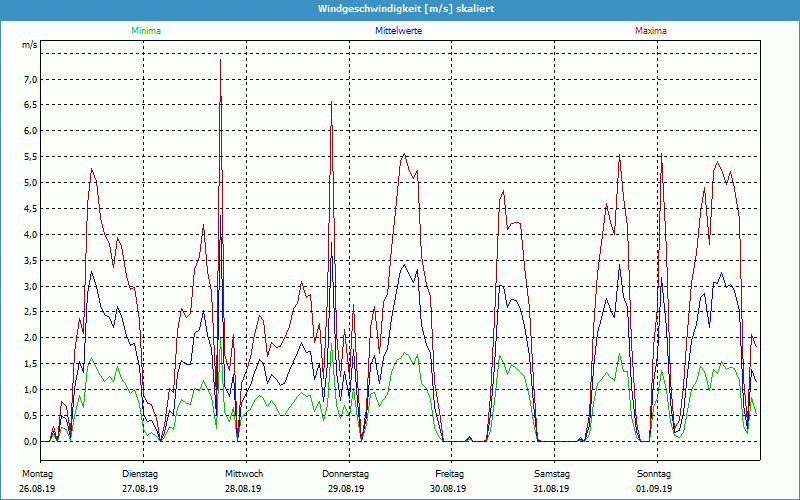Click the '0,0' y-axis value
Image resolution: width=800 pixels, height=500 pixels.
[x=30, y=441]
